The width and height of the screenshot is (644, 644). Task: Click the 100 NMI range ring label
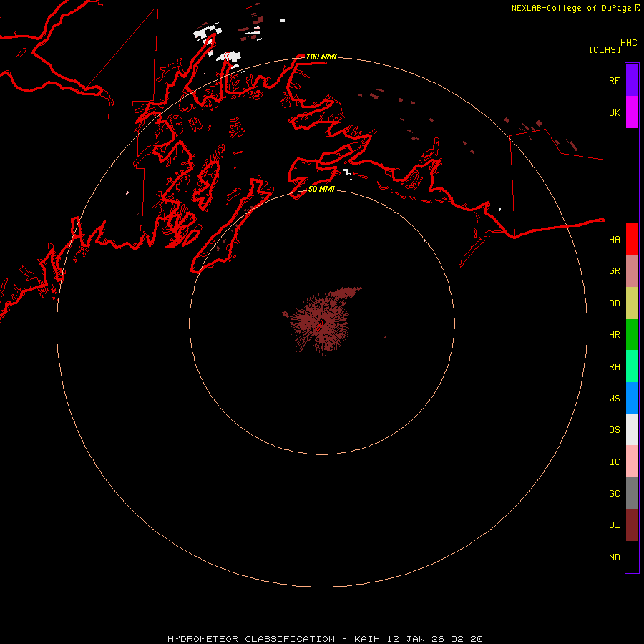click(x=321, y=57)
